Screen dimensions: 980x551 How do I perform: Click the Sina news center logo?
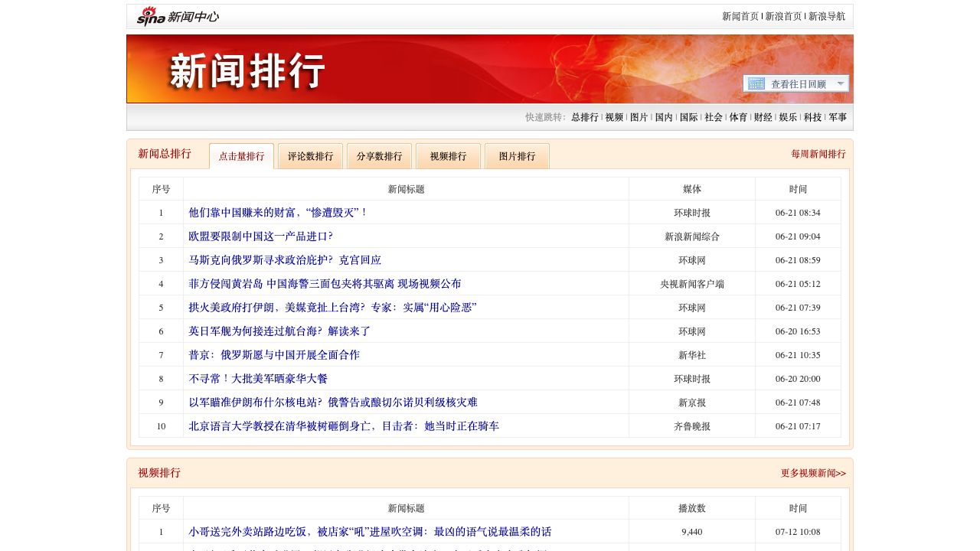tap(178, 16)
